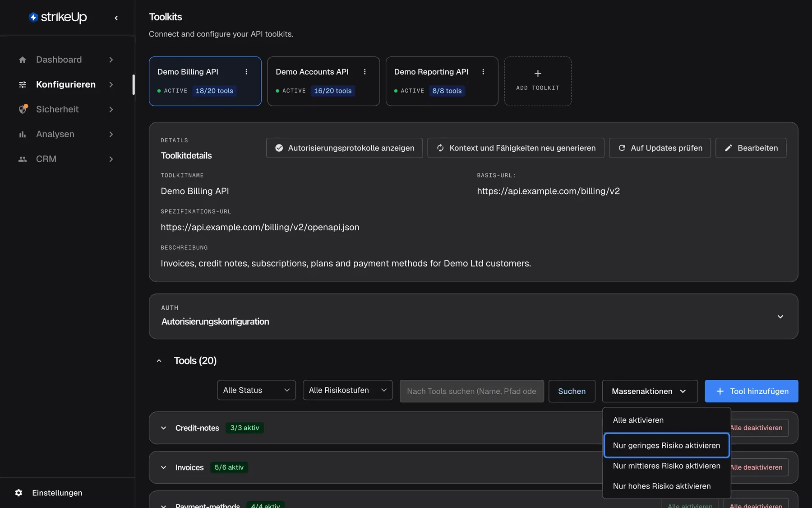The height and width of the screenshot is (508, 812).
Task: Click the Tool hinzufügen button
Action: (752, 391)
